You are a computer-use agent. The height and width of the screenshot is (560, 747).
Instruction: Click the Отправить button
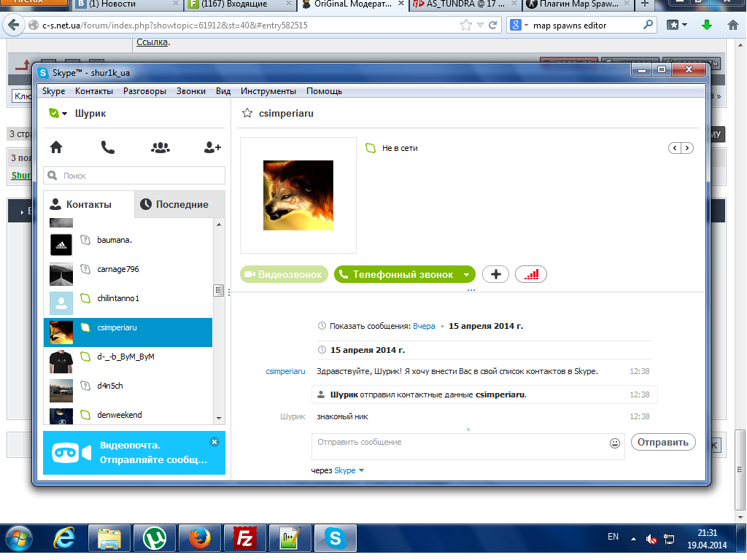coord(662,443)
